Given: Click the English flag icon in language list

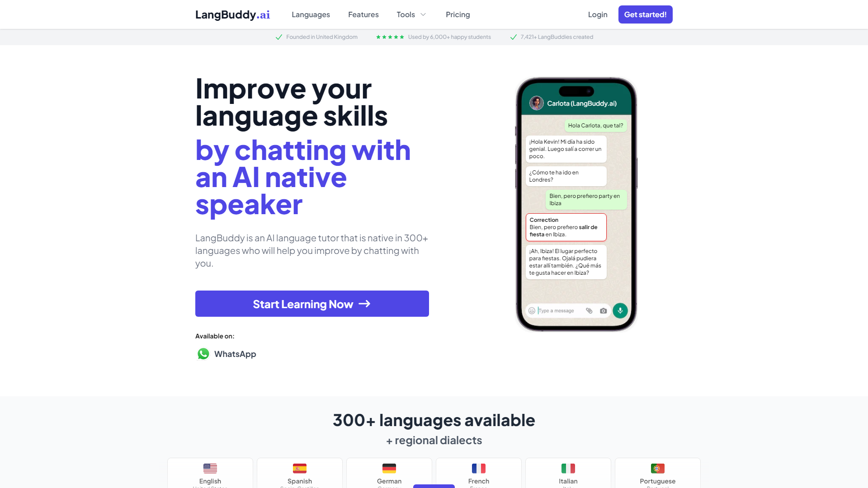Looking at the screenshot, I should click(210, 468).
